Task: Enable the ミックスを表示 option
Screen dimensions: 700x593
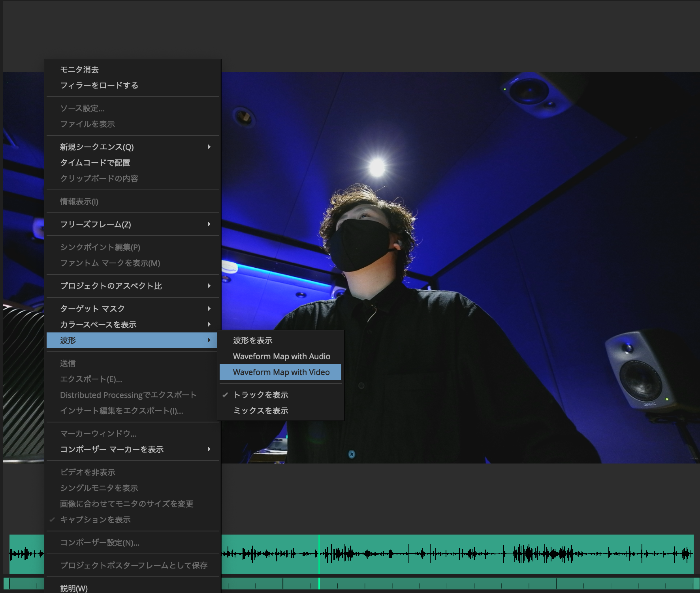Action: point(261,411)
